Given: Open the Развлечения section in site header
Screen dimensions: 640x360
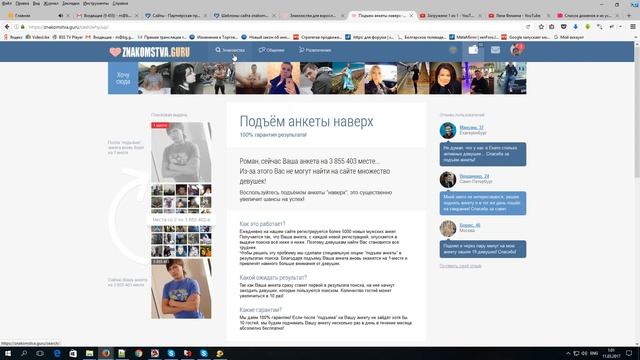Looking at the screenshot, I should click(315, 50).
